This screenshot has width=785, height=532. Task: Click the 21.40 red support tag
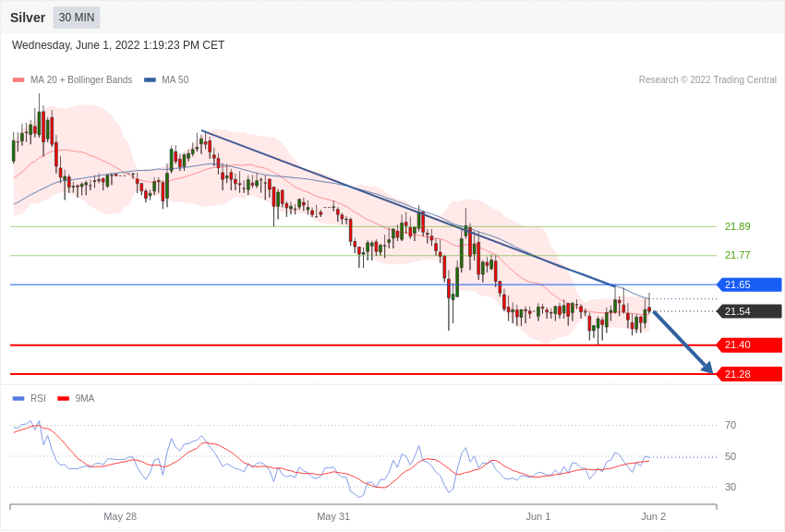pyautogui.click(x=750, y=345)
